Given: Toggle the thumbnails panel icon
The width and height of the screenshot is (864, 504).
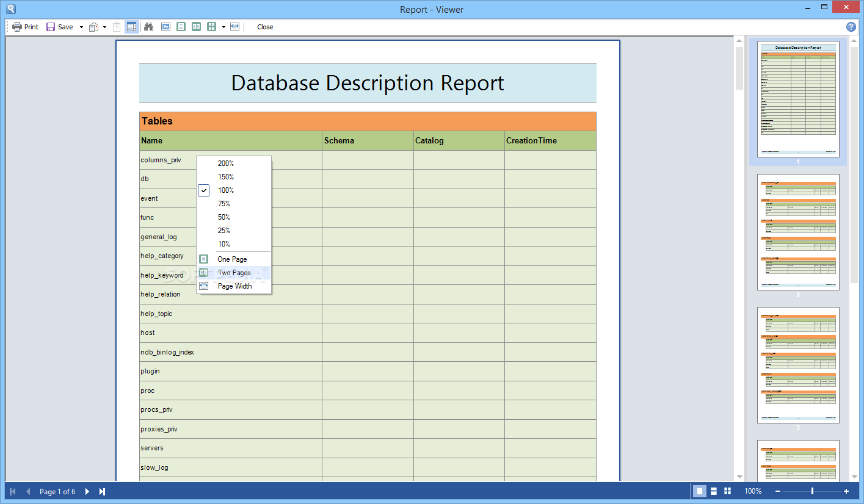Looking at the screenshot, I should click(132, 27).
